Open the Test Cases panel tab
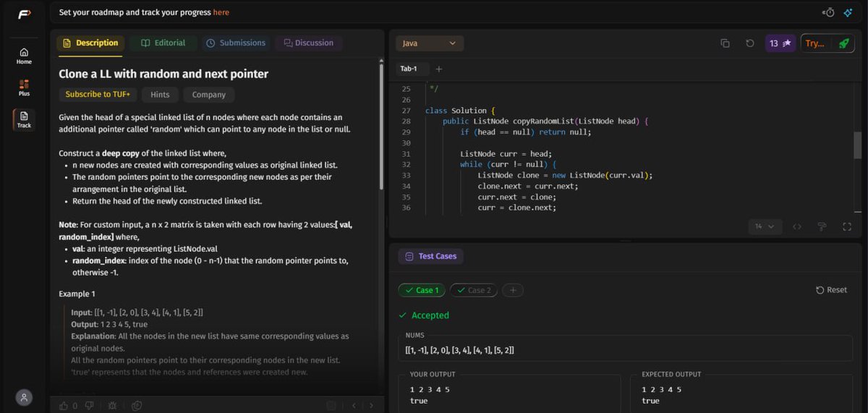 tap(432, 256)
